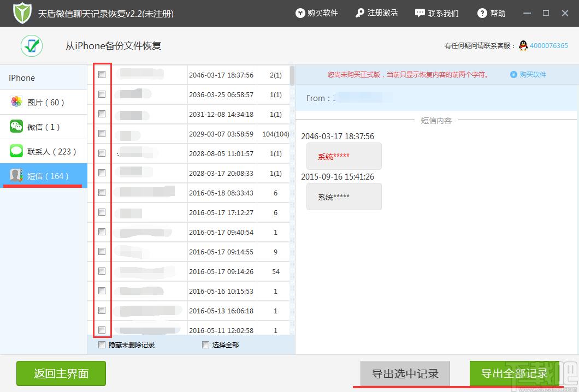The width and height of the screenshot is (579, 392).
Task: Check the row dated 2046-03-17 18:37:56
Action: (x=102, y=75)
